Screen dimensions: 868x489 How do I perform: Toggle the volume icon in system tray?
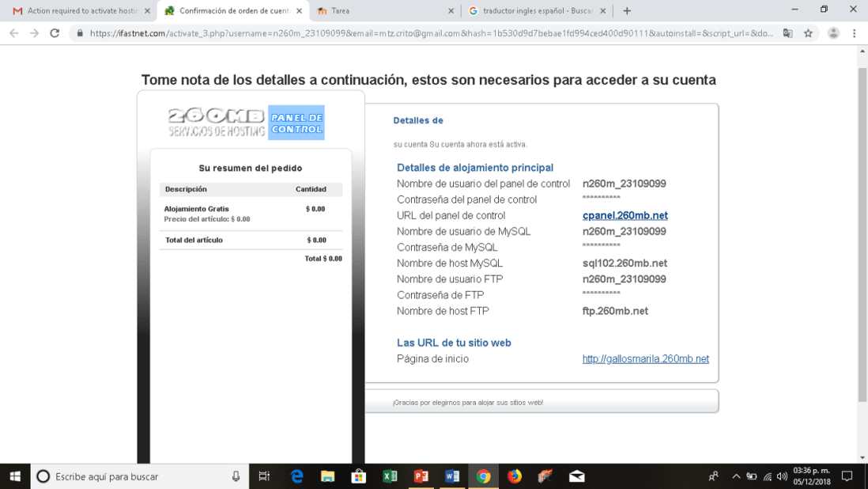click(x=781, y=476)
